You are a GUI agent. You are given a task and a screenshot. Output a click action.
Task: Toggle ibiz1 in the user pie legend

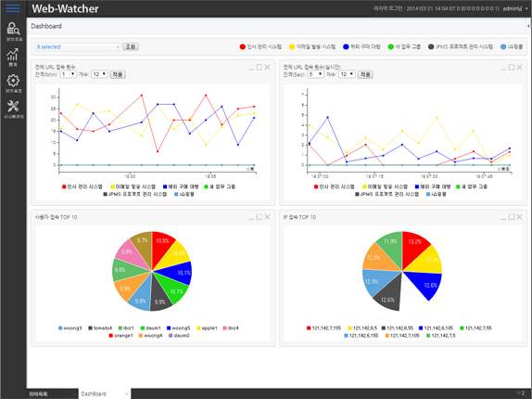pyautogui.click(x=126, y=328)
